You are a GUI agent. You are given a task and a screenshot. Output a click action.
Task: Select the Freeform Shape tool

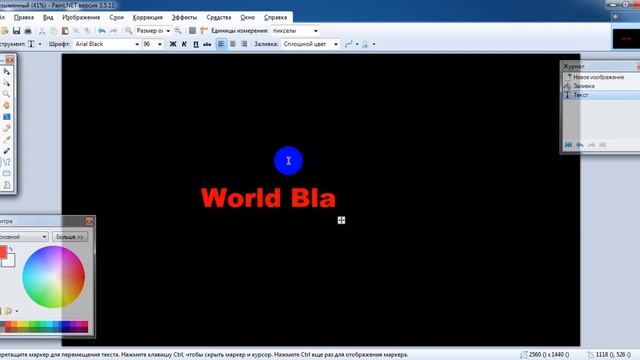click(7, 185)
